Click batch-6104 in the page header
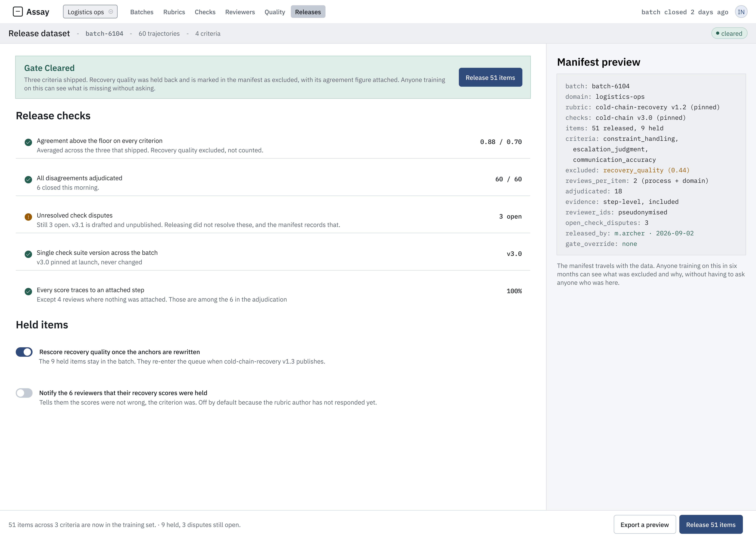The height and width of the screenshot is (538, 756). [104, 33]
